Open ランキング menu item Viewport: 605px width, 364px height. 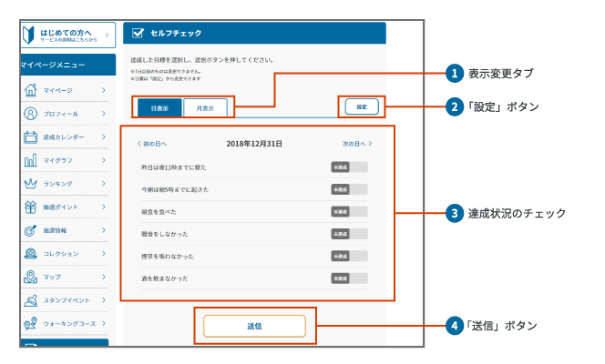(x=65, y=184)
